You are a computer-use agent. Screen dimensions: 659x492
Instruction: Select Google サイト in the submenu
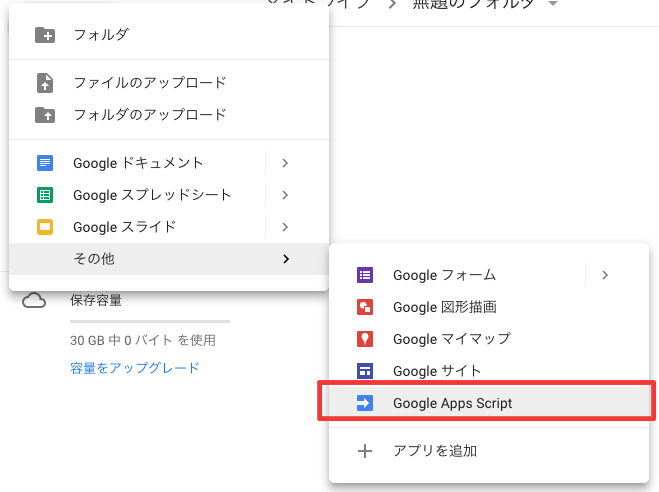489,371
